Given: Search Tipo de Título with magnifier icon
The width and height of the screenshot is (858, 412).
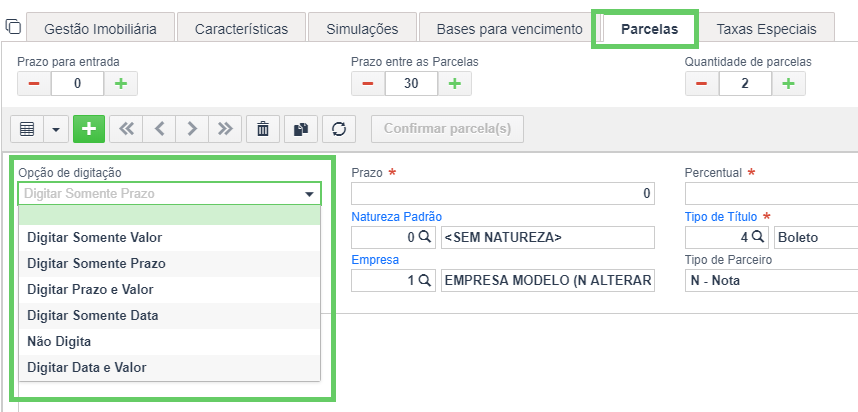Looking at the screenshot, I should 758,237.
